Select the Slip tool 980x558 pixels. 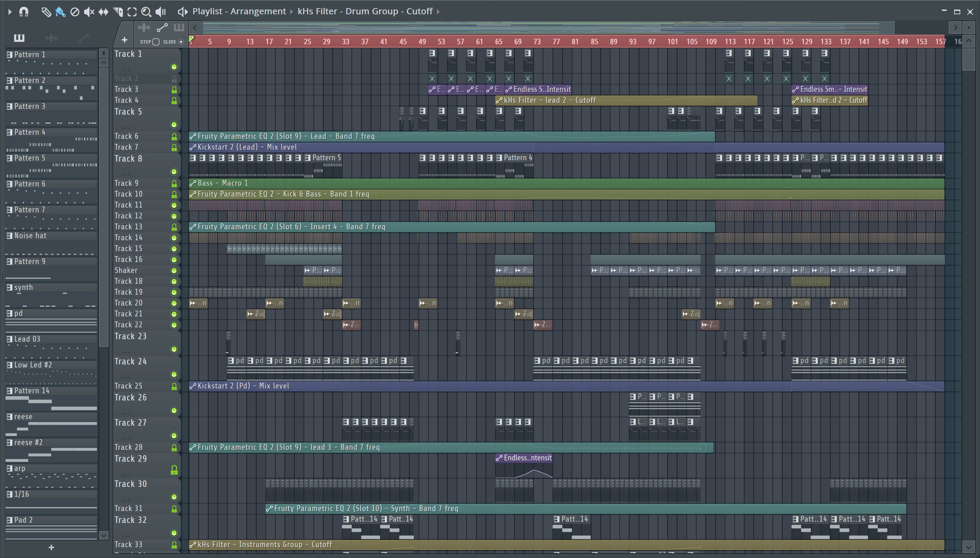point(103,12)
